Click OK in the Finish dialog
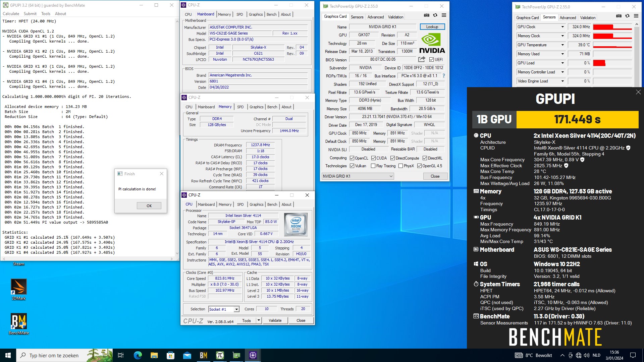Image resolution: width=644 pixels, height=362 pixels. coord(149,206)
